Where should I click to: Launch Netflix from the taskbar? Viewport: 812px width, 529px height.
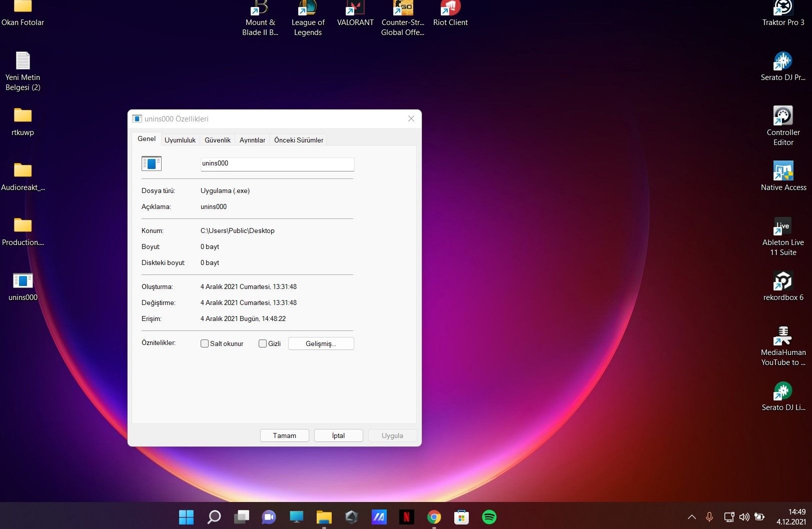pyautogui.click(x=406, y=517)
